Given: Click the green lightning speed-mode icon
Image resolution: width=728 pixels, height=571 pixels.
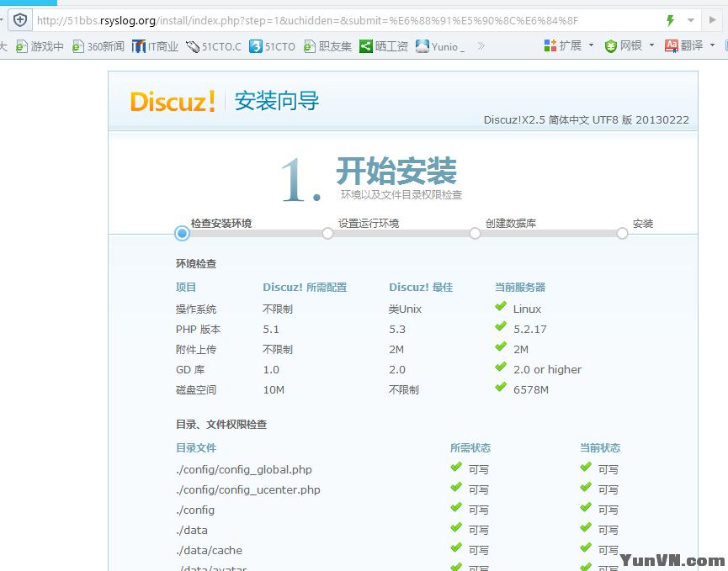Looking at the screenshot, I should 670,20.
